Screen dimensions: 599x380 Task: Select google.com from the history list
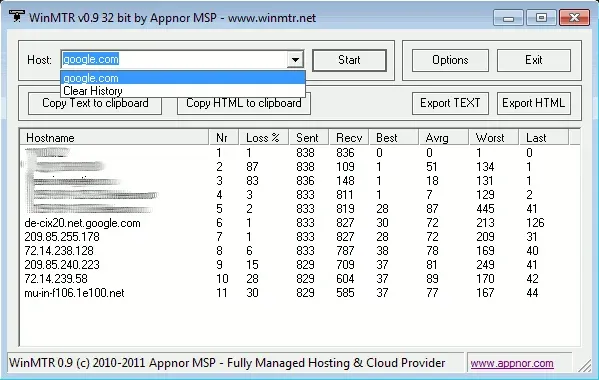183,78
